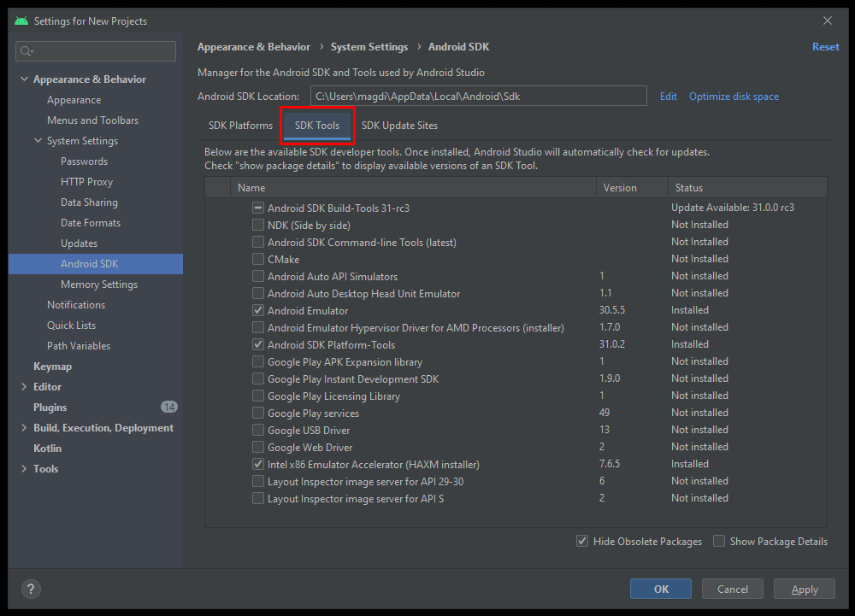Click the Reset link
The image size is (855, 616).
pos(826,47)
